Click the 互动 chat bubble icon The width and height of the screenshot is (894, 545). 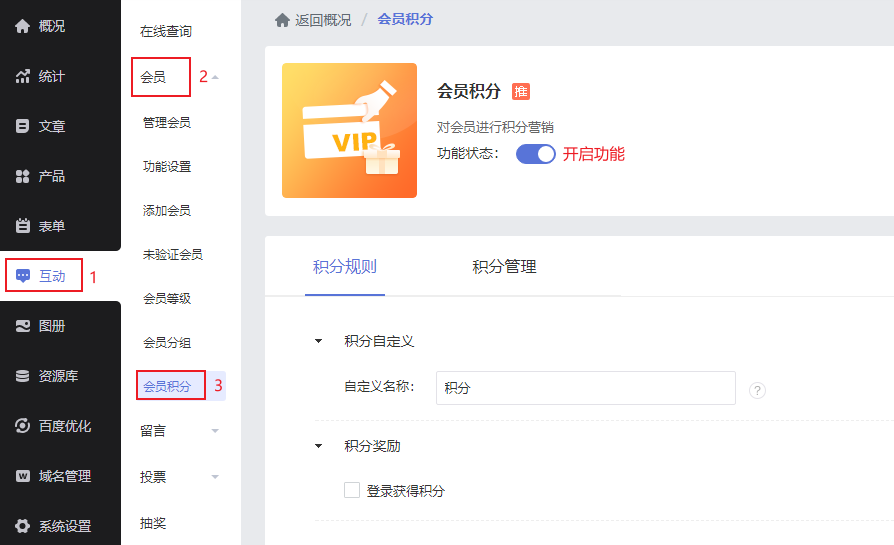23,276
